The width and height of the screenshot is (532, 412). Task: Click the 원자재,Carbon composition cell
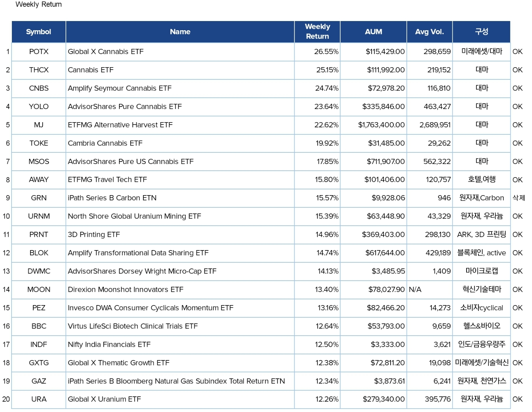click(x=481, y=198)
